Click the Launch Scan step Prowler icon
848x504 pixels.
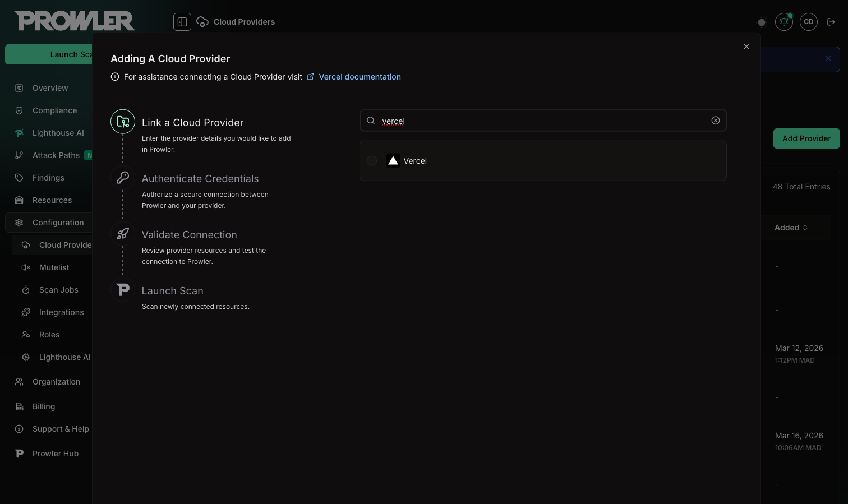(x=123, y=290)
